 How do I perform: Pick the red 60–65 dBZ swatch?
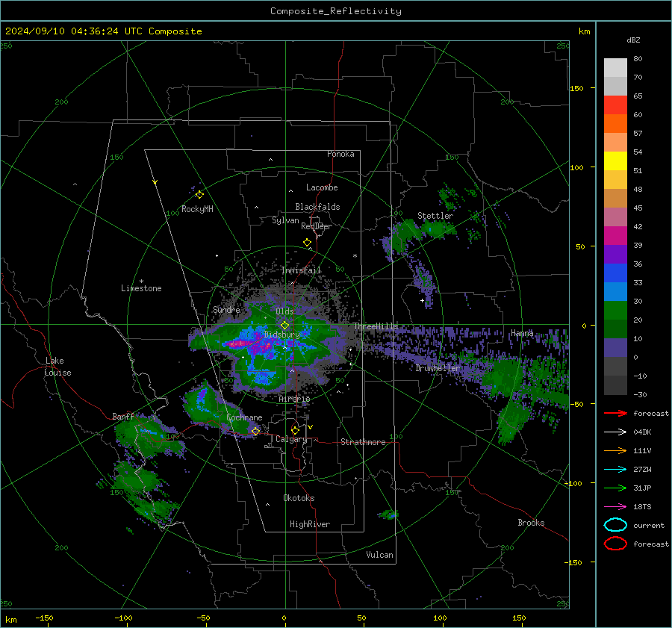(615, 105)
